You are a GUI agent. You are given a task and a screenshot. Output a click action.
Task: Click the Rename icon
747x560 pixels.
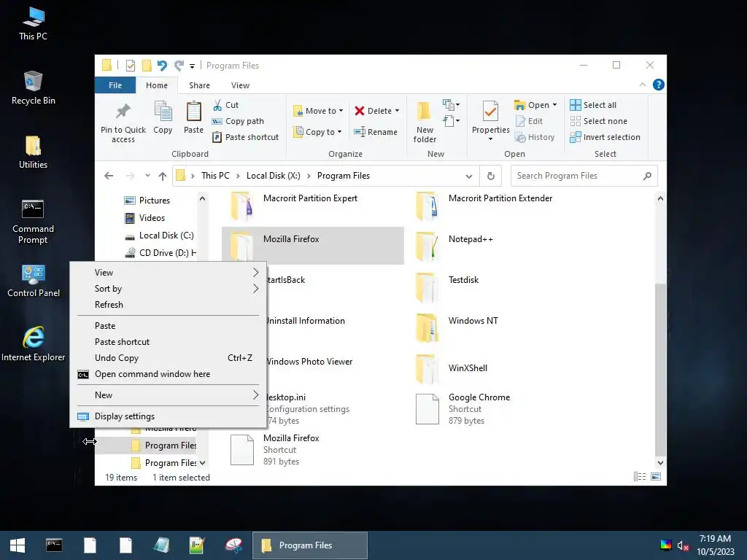pyautogui.click(x=360, y=132)
